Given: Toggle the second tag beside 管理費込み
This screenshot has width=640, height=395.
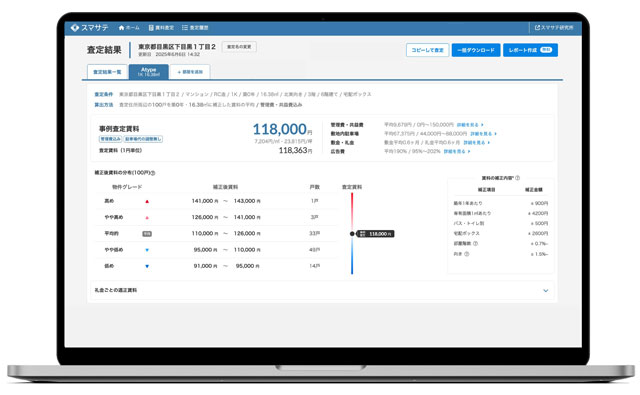Looking at the screenshot, I should 143,139.
